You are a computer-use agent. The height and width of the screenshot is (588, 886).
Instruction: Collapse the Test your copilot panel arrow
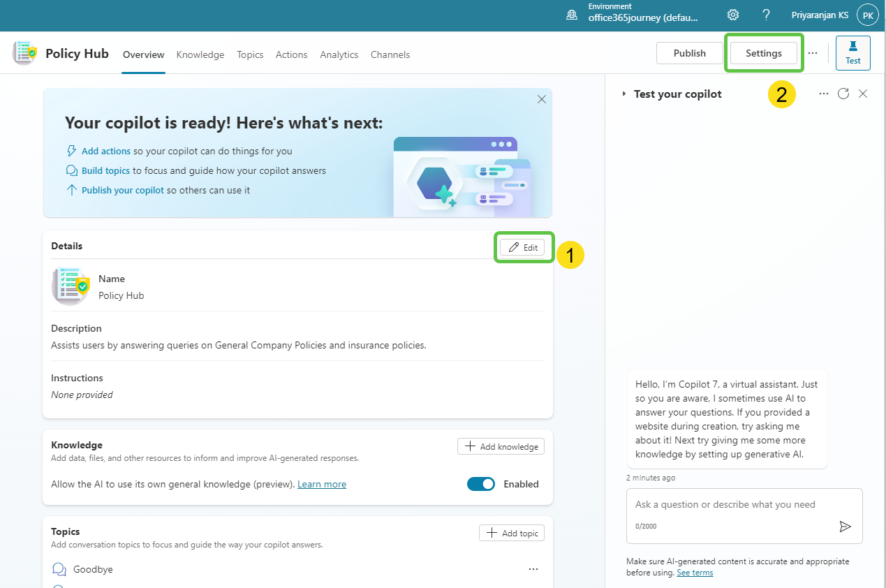tap(624, 94)
